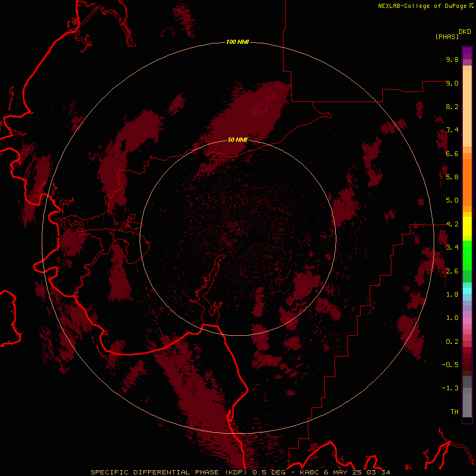
Task: Click the 50 NMI range ring label
Action: (x=237, y=140)
